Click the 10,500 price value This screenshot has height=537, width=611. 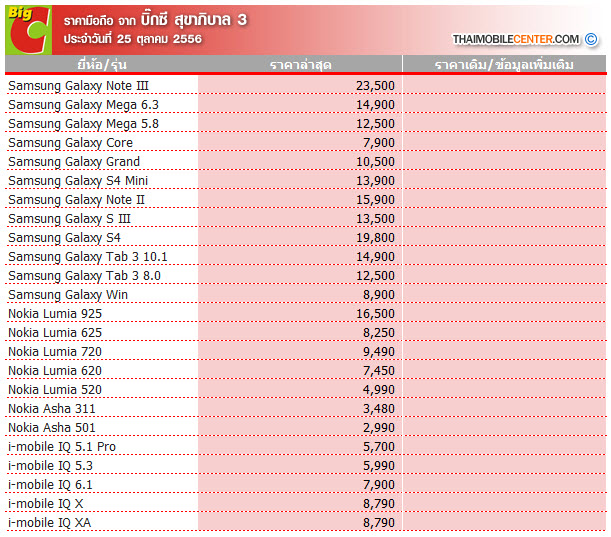click(375, 162)
